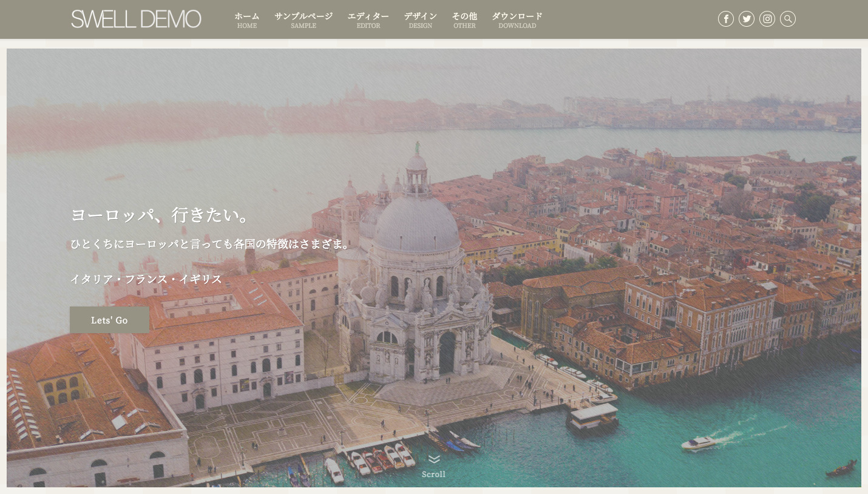
Task: Open the デザイン DESIGN menu item
Action: point(421,20)
